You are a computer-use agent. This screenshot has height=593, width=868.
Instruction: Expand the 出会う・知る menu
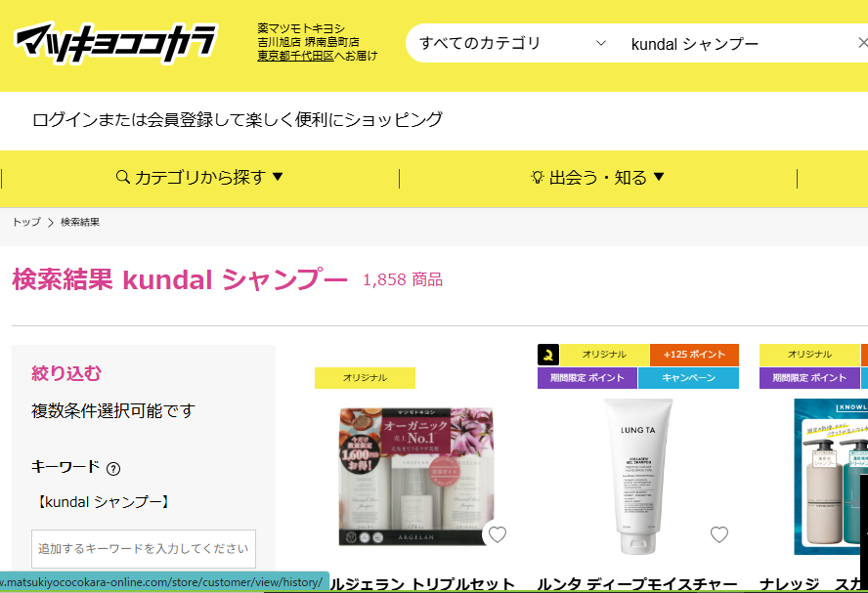tap(597, 178)
